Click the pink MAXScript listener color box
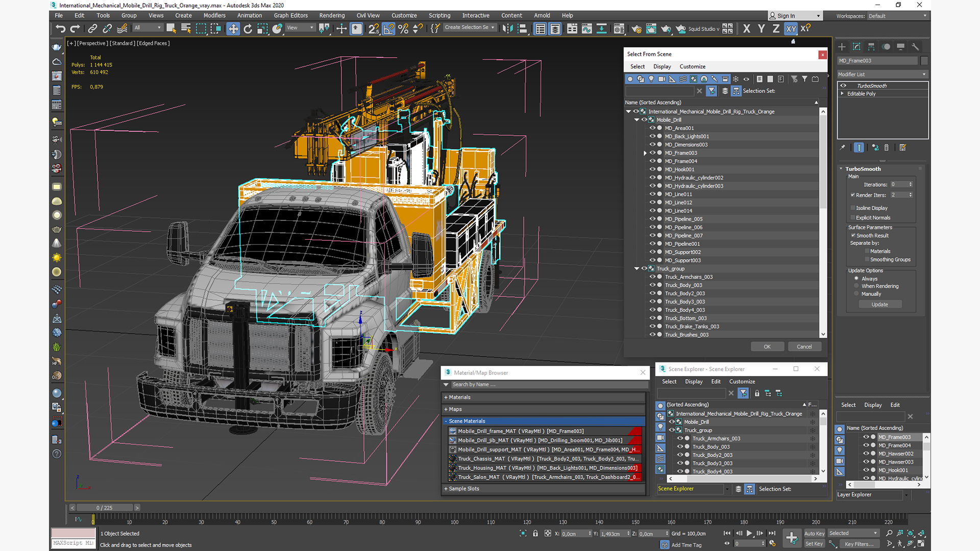This screenshot has width=980, height=551. point(73,533)
